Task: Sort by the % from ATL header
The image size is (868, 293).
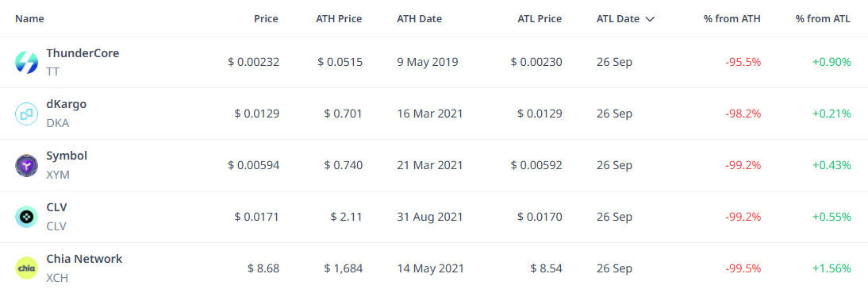Action: (823, 19)
